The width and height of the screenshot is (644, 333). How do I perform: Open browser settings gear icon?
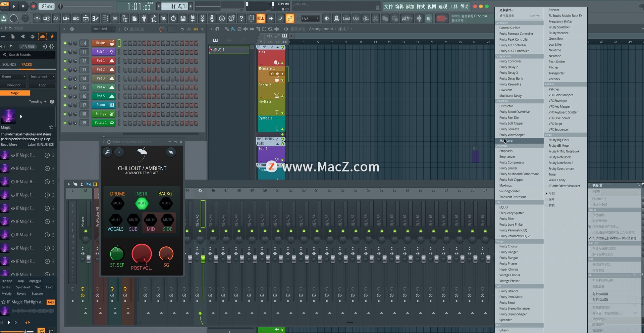[52, 46]
